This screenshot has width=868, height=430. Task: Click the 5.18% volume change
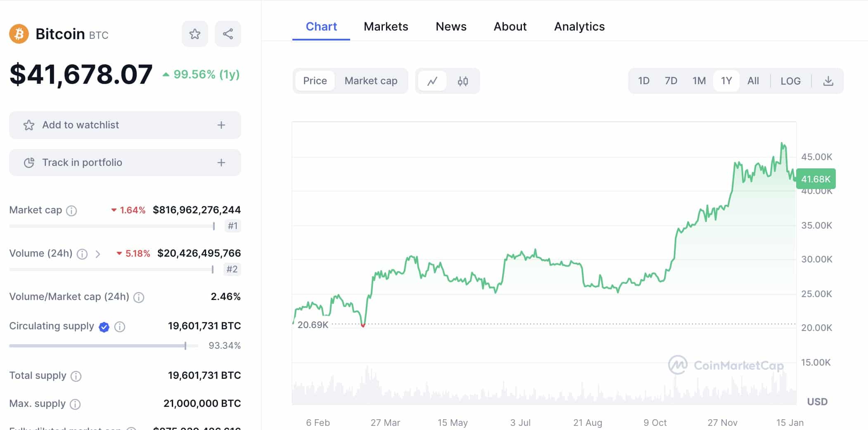[133, 254]
